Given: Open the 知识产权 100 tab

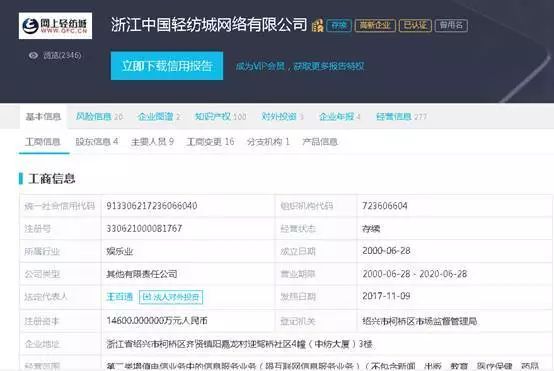Looking at the screenshot, I should [220, 117].
